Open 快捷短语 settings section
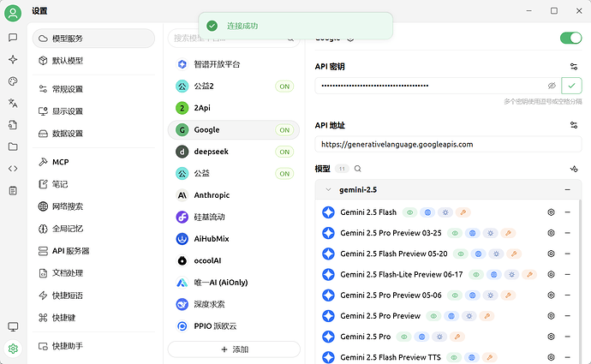Image resolution: width=591 pixels, height=364 pixels. tap(93, 295)
